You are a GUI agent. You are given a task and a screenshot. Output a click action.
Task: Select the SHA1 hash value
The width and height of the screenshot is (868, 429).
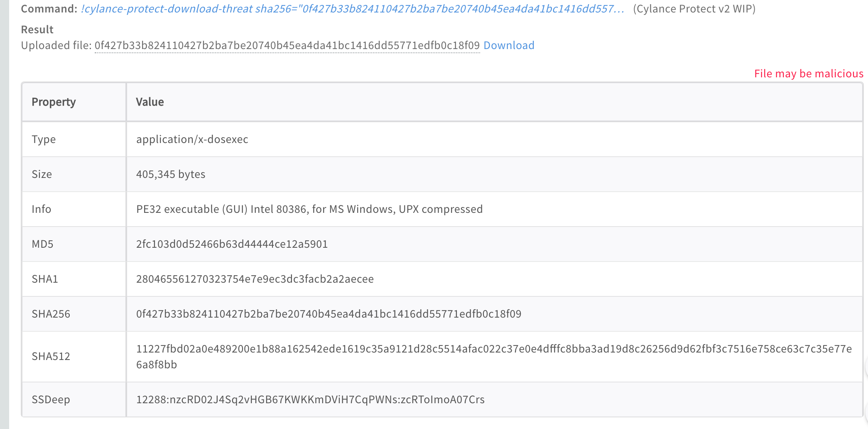click(255, 279)
